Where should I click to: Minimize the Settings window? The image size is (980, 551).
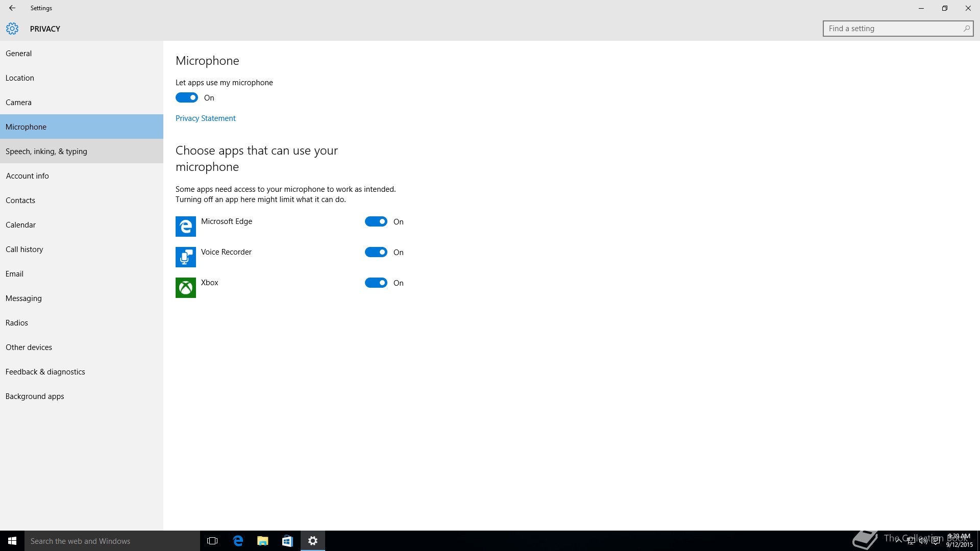(x=921, y=8)
